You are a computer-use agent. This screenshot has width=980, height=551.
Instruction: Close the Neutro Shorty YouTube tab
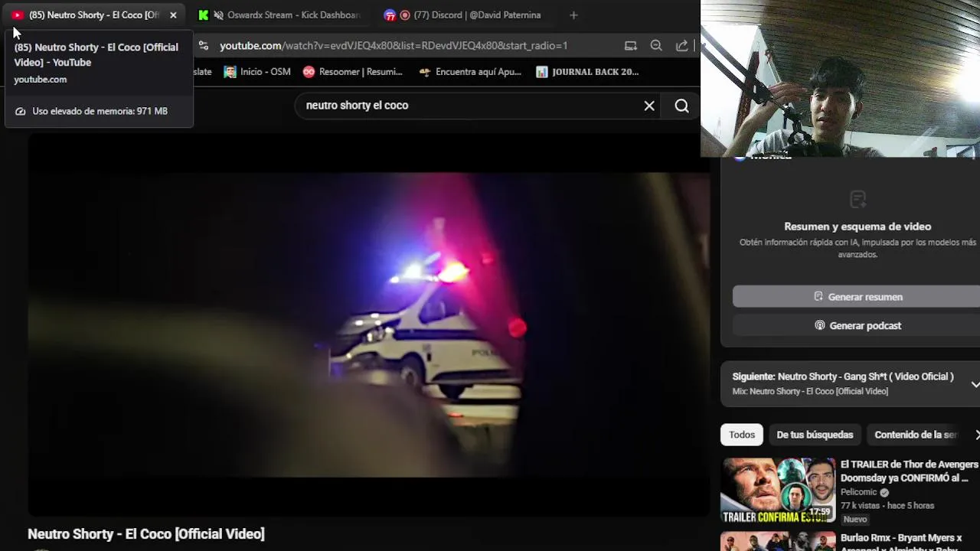pos(173,15)
